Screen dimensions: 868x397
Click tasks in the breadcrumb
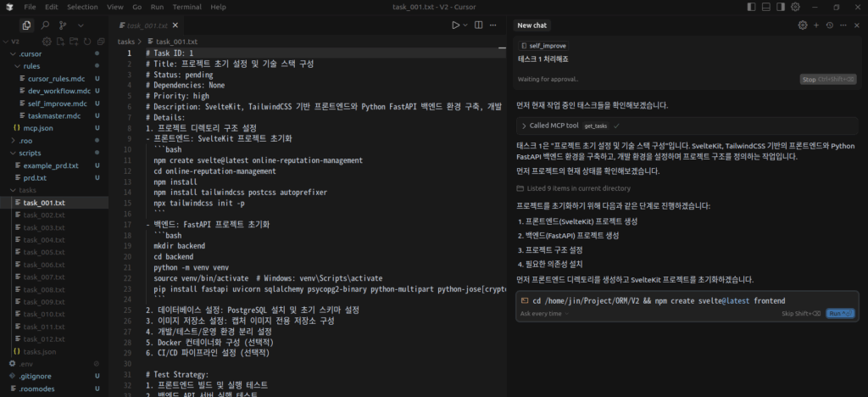coord(125,42)
